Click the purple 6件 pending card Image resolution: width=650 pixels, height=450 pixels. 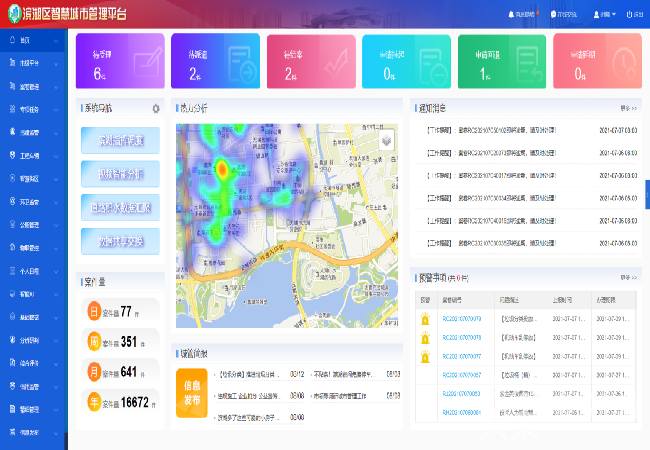click(x=118, y=61)
